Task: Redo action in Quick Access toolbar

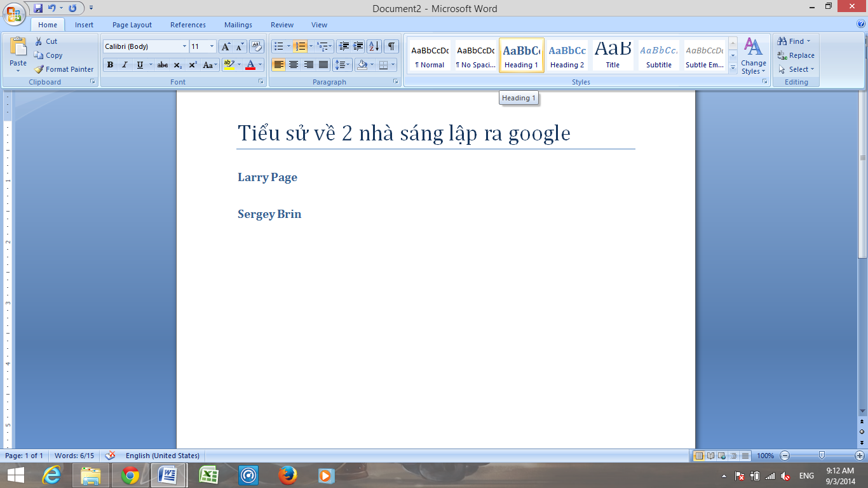Action: (x=72, y=8)
